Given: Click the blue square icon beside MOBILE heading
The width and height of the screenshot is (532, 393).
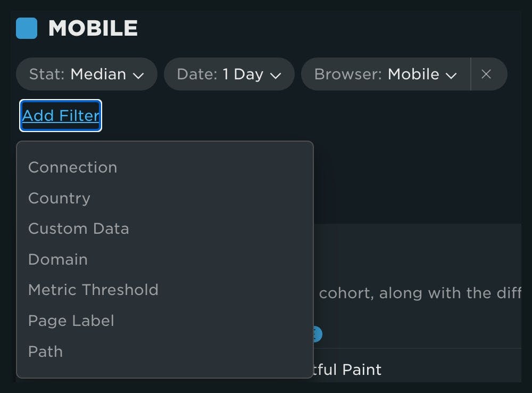Looking at the screenshot, I should point(26,28).
